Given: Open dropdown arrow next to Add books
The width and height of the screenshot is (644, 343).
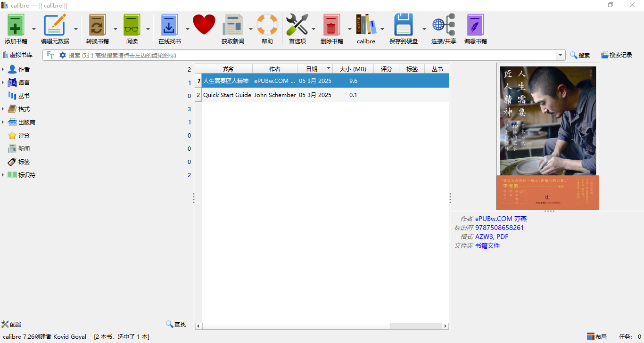Looking at the screenshot, I should coord(34,29).
